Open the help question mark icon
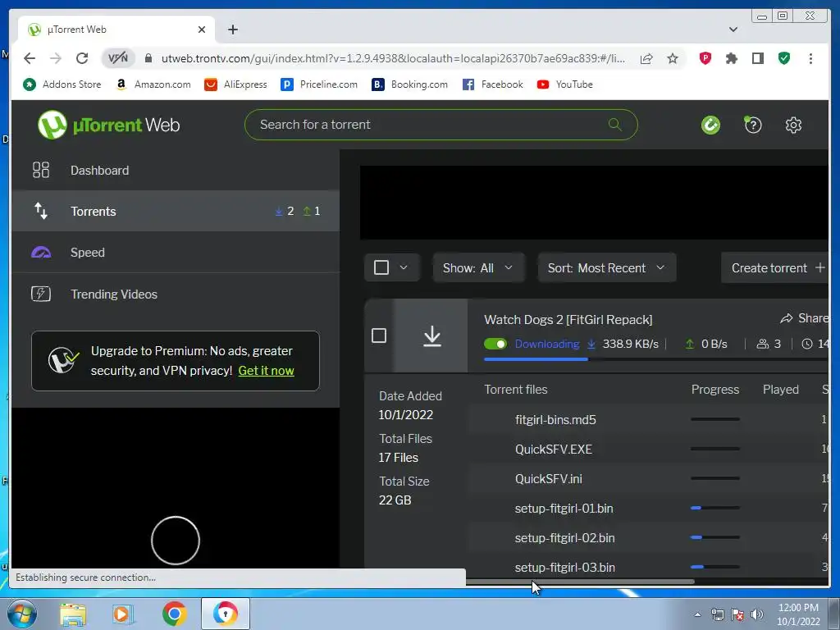 click(x=753, y=125)
